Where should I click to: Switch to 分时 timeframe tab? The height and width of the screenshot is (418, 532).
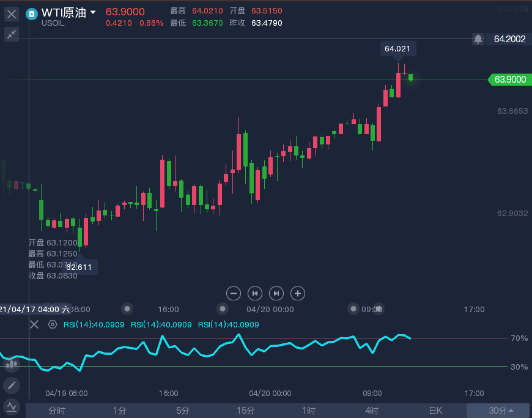click(x=57, y=411)
